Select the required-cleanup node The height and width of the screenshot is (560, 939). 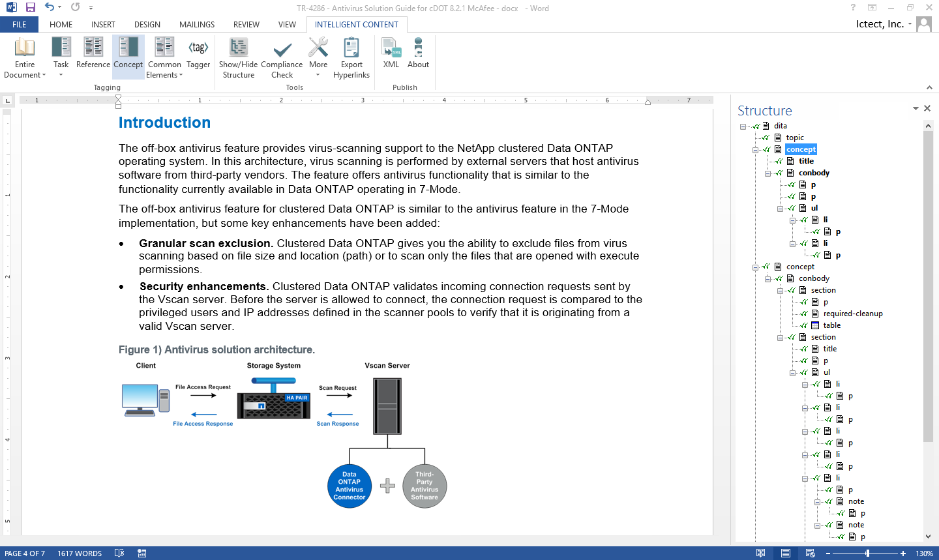[x=853, y=314]
